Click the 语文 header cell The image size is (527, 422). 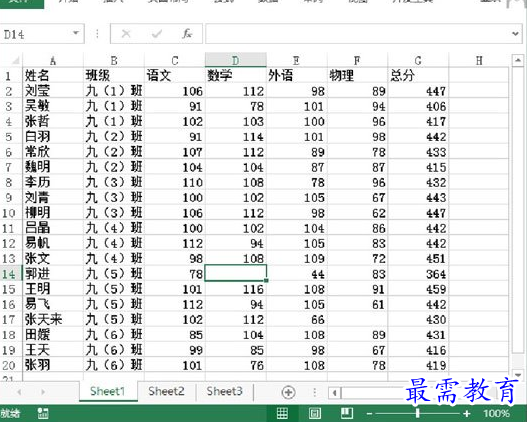pos(175,75)
